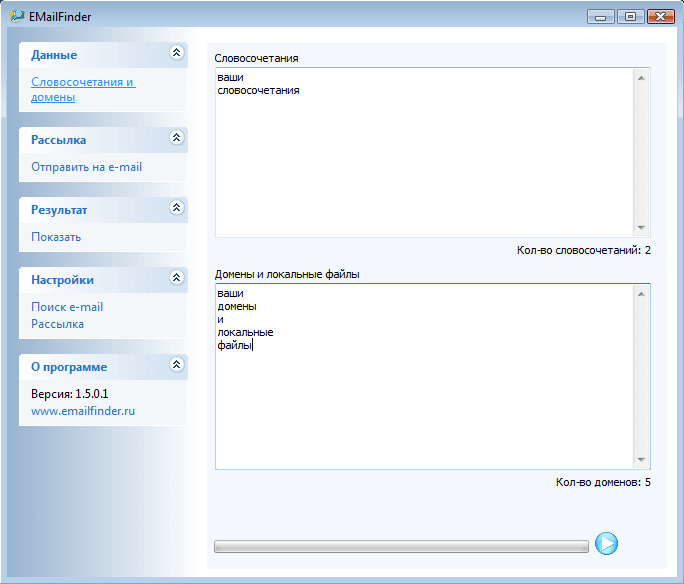Open Отправить на e-mail
The image size is (684, 584).
pos(86,167)
